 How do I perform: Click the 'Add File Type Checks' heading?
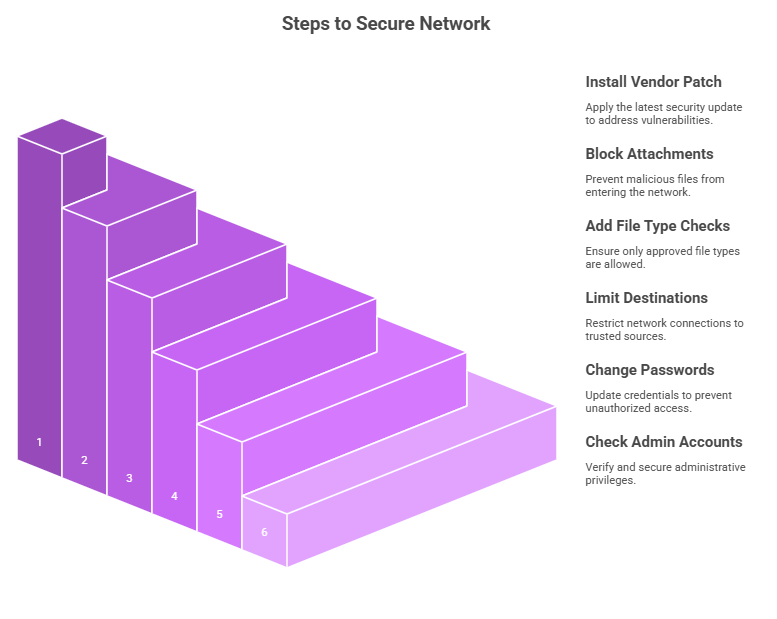click(x=658, y=226)
